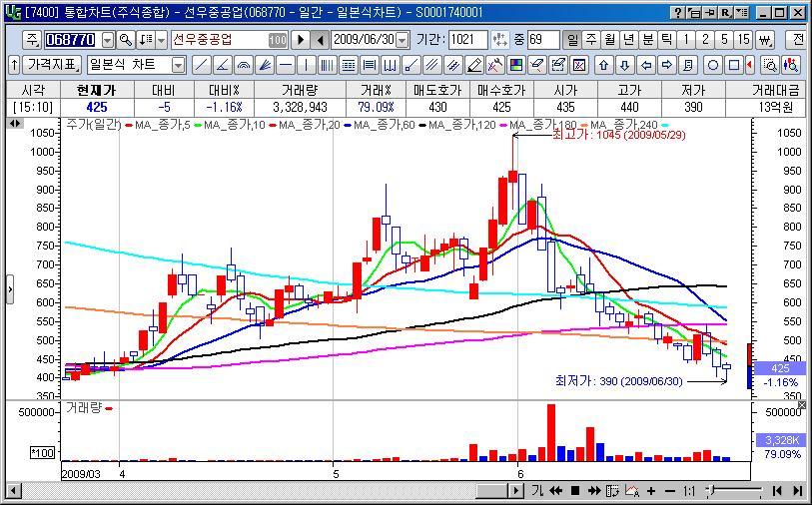Click the 중 69 input field

click(543, 40)
